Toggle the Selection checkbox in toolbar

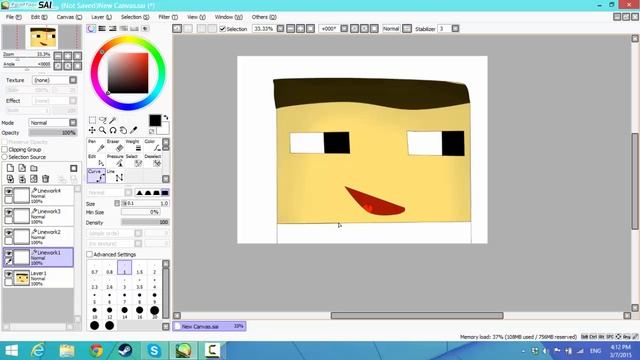222,29
